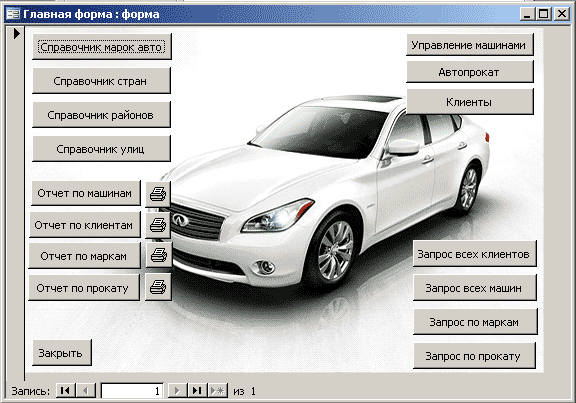Go to previous record arrow
576x403 pixels.
pos(86,391)
